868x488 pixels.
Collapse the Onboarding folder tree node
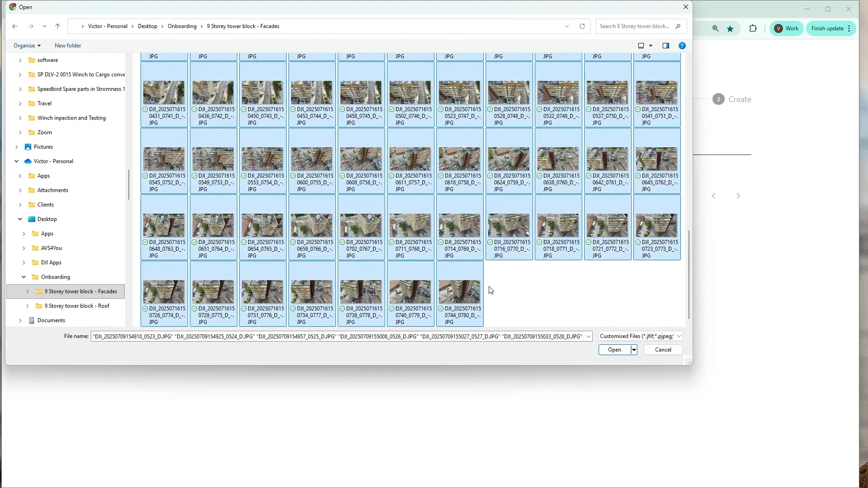(x=24, y=277)
